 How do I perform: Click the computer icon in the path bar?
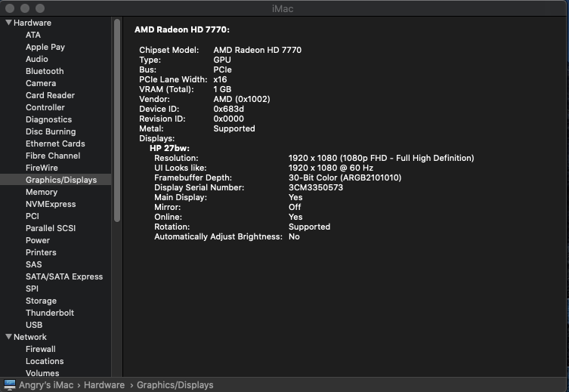pyautogui.click(x=10, y=385)
